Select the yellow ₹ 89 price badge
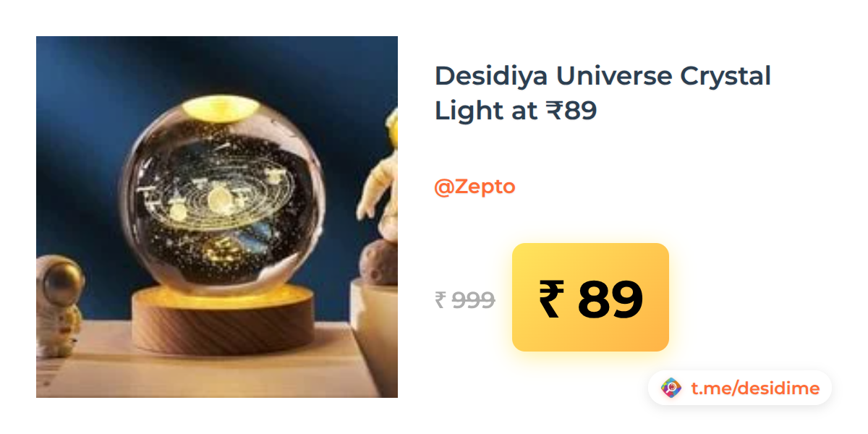 590,297
